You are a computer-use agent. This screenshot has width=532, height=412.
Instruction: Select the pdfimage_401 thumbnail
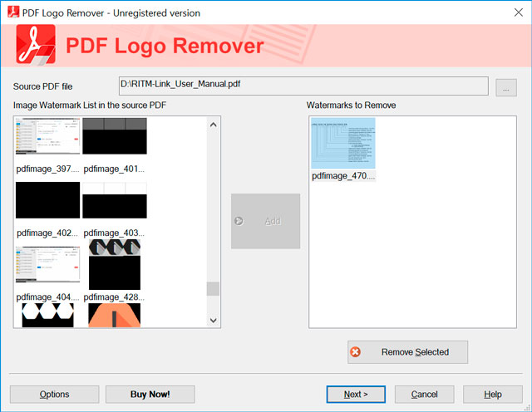point(115,135)
